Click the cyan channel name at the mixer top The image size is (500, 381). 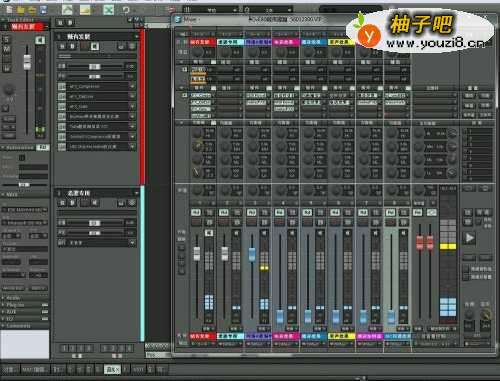[x=230, y=42]
